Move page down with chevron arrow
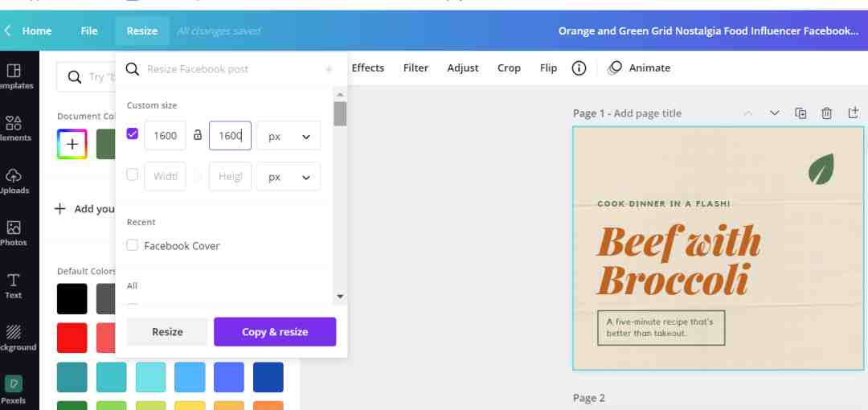 [775, 113]
